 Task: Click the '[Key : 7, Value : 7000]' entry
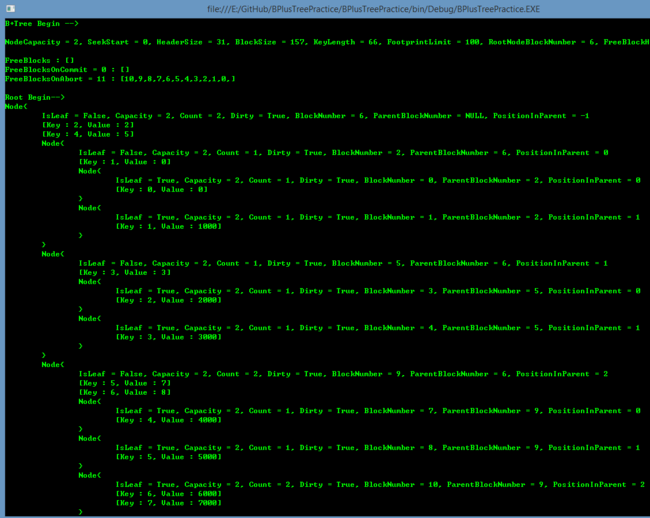[x=169, y=503]
